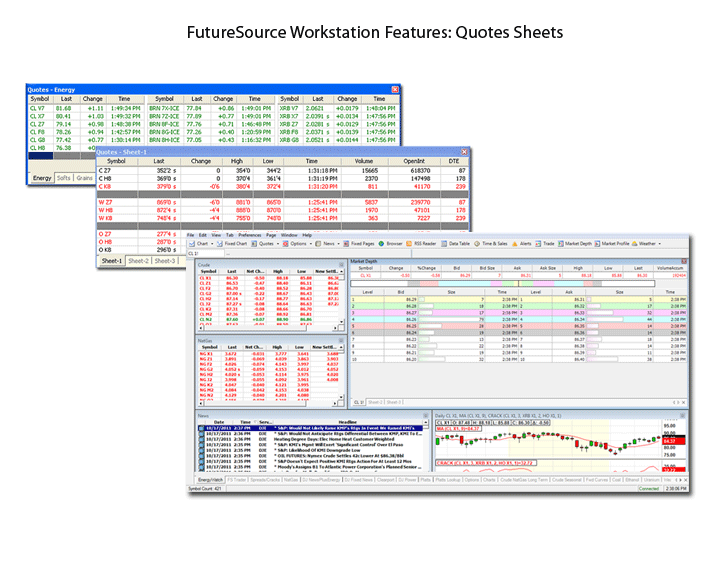
Task: Open the RSS Reader
Action: [x=422, y=243]
